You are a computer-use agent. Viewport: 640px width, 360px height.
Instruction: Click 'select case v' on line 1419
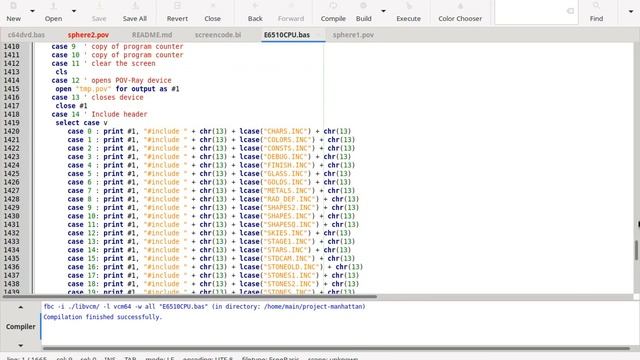(82, 123)
